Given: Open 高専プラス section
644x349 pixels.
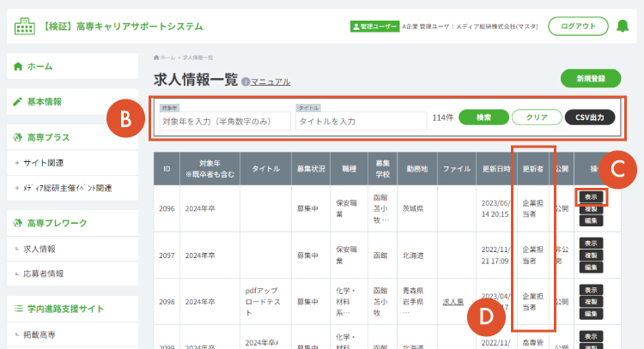Looking at the screenshot, I should pos(73,137).
